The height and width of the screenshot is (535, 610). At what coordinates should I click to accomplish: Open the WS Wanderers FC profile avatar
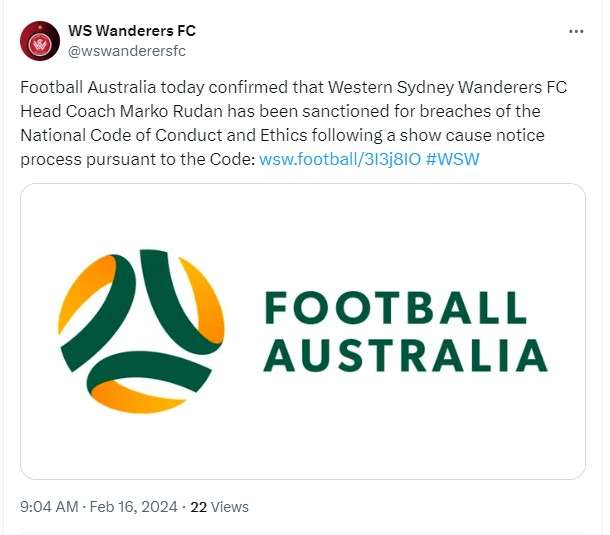[40, 41]
